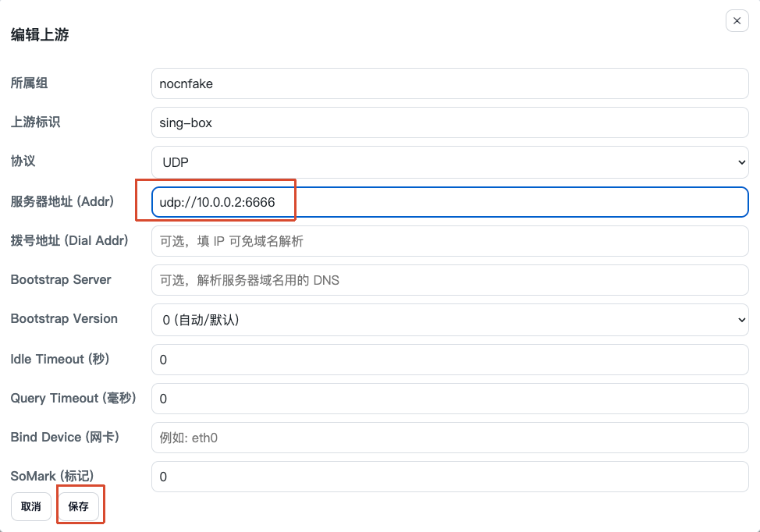Close the 编辑上游 dialog with X
The width and height of the screenshot is (760, 532).
click(x=737, y=21)
